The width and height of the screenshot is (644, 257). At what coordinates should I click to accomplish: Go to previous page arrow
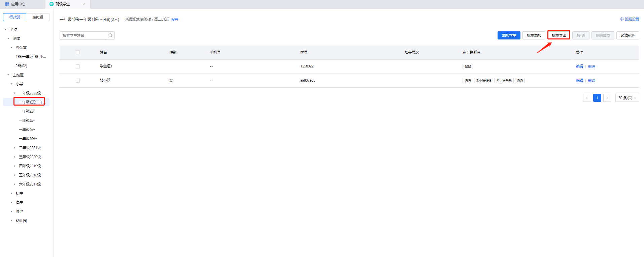(x=587, y=98)
